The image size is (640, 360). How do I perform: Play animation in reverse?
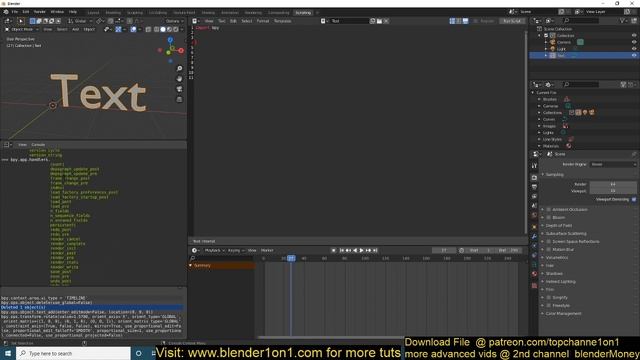(x=355, y=250)
